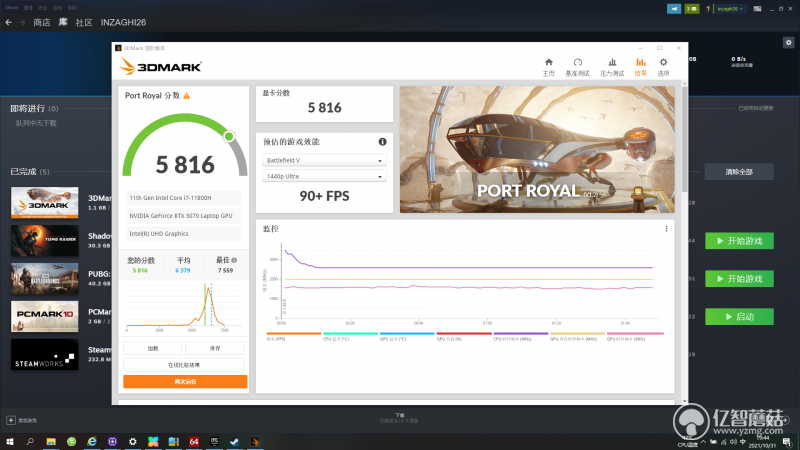800x450 pixels.
Task: Click the info icon next to the best score
Action: pos(234,260)
